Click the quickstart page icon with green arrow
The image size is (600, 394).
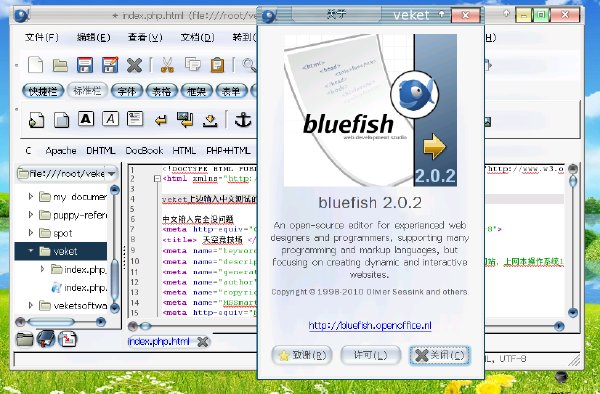[36, 120]
